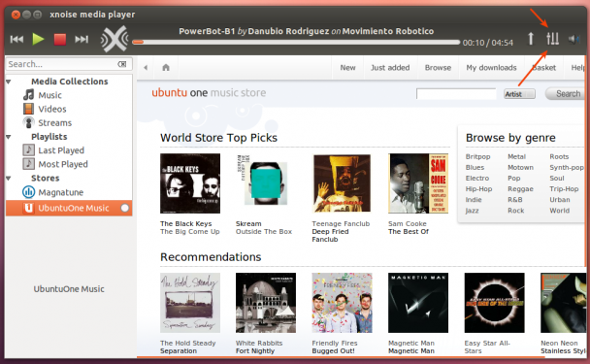This screenshot has height=364, width=590.
Task: Seek within the song progress bar
Action: [296, 42]
